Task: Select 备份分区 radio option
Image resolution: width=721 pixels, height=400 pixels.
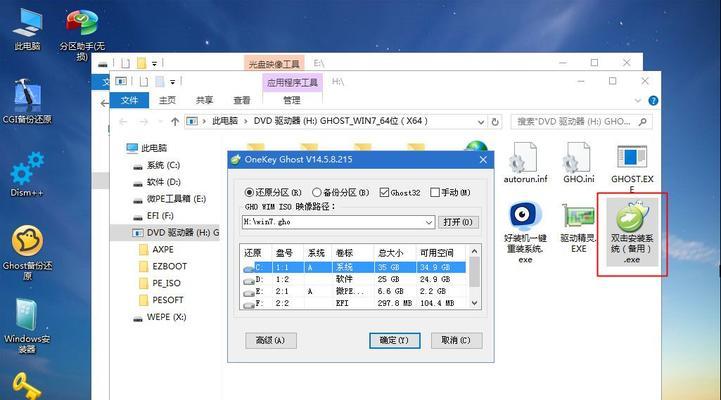Action: (x=341, y=192)
